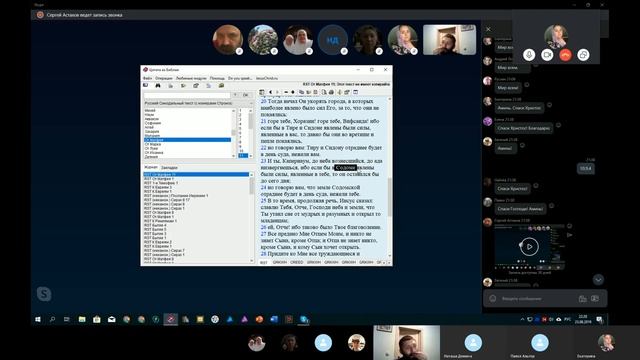Open the 'Do you speak...' menu
The height and width of the screenshot is (360, 640).
[240, 78]
